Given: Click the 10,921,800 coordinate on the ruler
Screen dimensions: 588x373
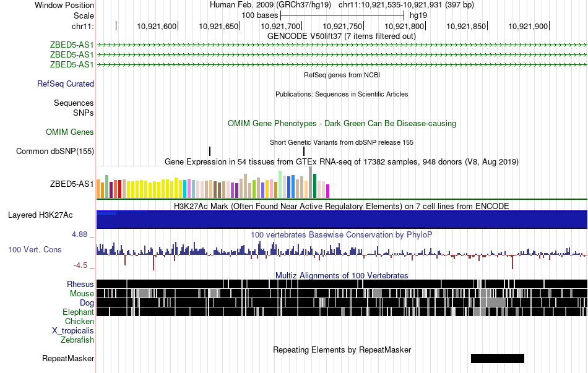Looking at the screenshot, I should coord(404,26).
